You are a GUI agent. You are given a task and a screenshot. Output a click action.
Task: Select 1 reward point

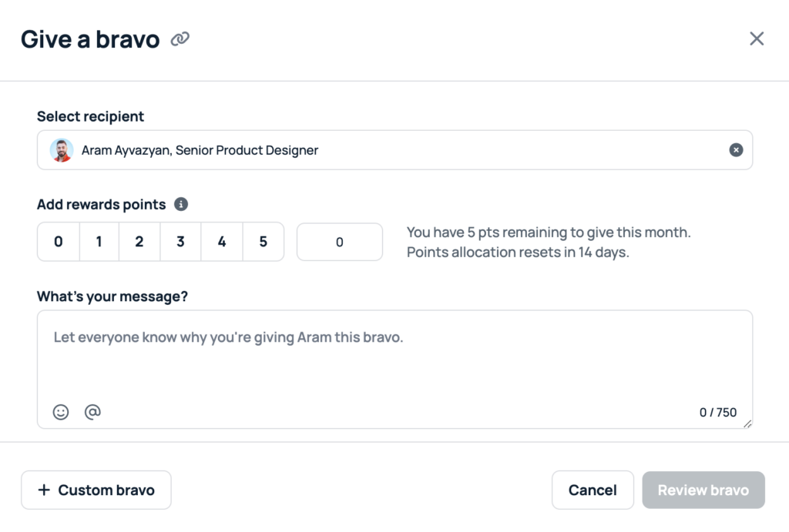point(99,242)
